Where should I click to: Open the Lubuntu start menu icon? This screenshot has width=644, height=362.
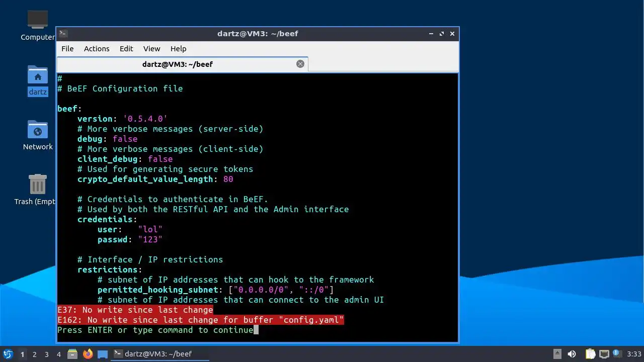[x=8, y=354]
